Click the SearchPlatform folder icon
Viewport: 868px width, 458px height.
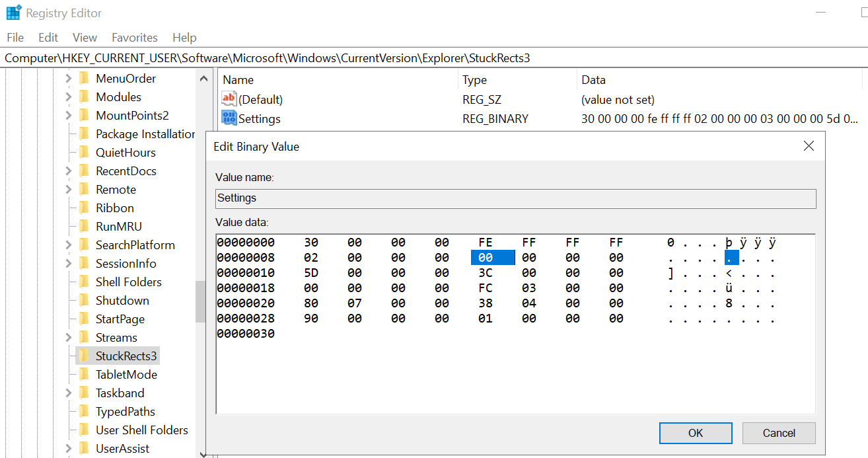pyautogui.click(x=84, y=245)
